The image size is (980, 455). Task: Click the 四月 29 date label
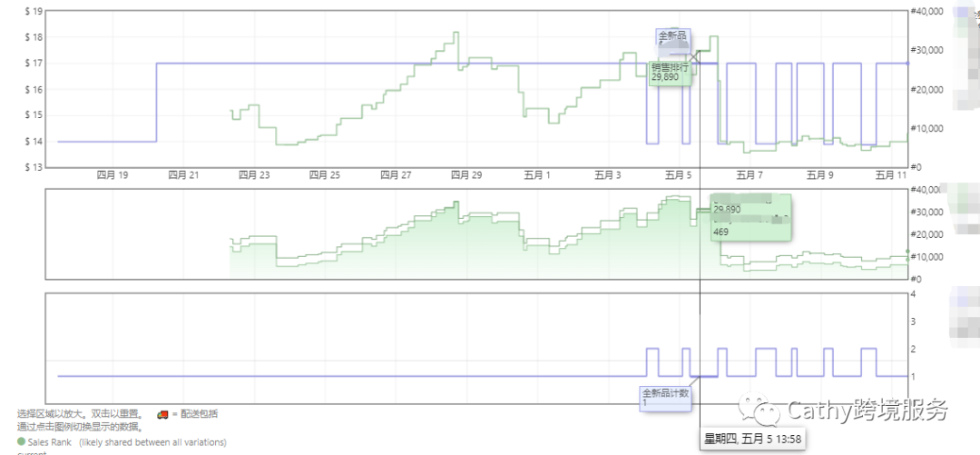point(467,176)
